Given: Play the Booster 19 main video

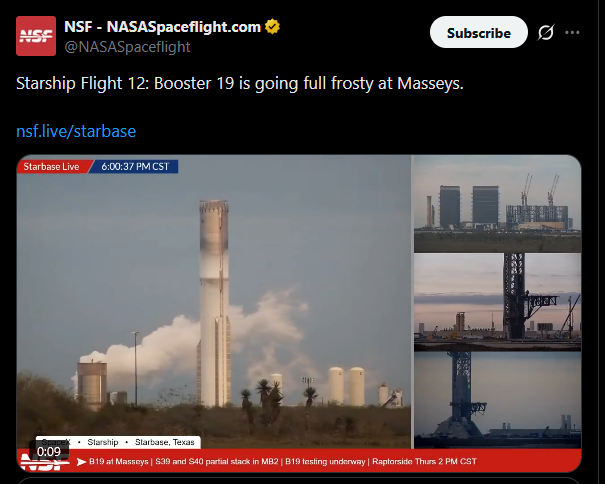Looking at the screenshot, I should (x=214, y=301).
